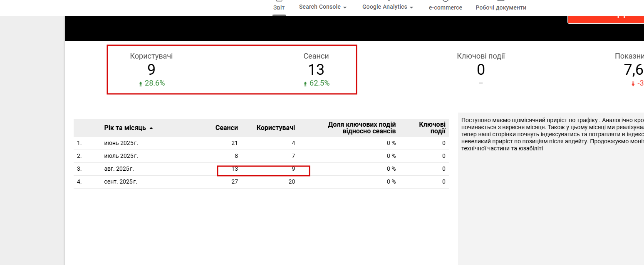Select the авг. 2025г. row label
Image resolution: width=644 pixels, height=265 pixels.
pos(119,169)
